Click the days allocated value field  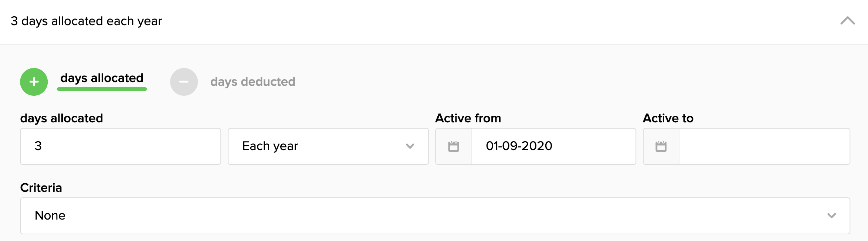120,146
